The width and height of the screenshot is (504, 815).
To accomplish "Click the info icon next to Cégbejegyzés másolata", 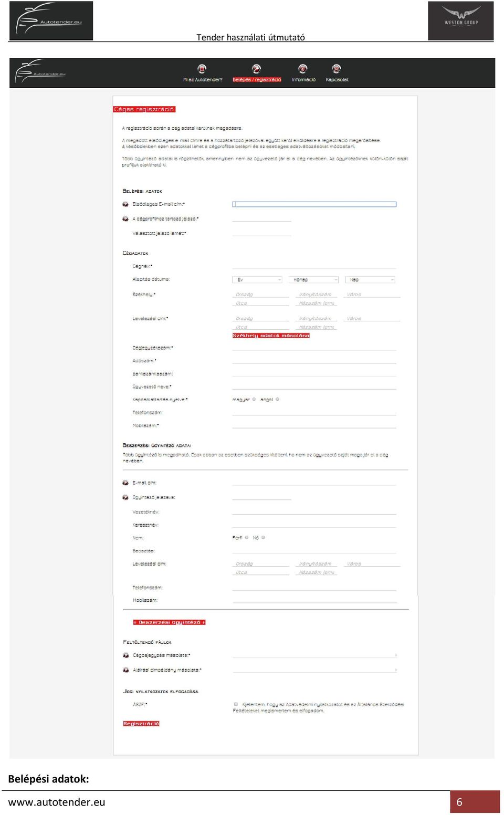I will [126, 655].
